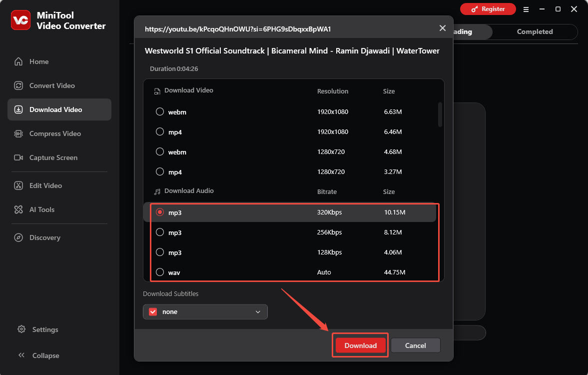
Task: Click the Resolution column header
Action: 333,91
